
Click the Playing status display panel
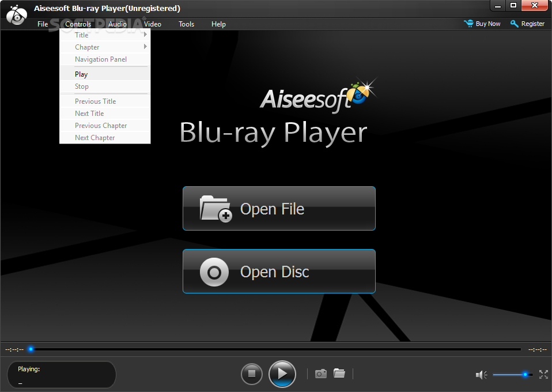[x=62, y=374]
